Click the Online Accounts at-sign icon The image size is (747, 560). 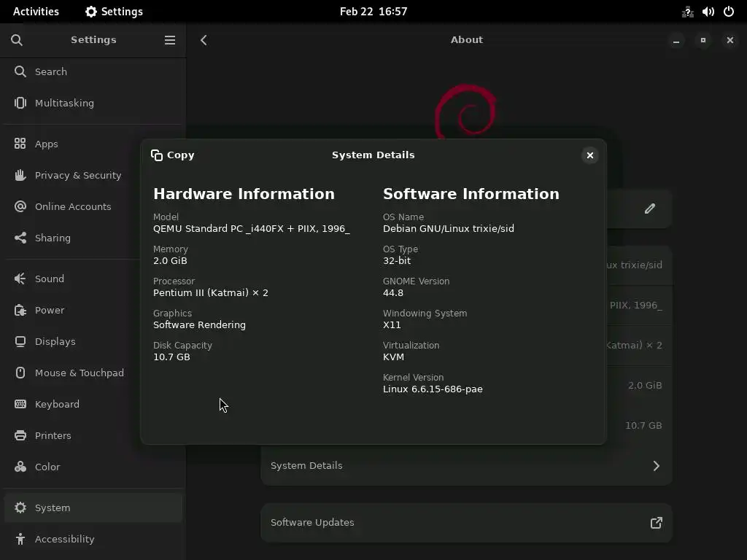coord(20,206)
